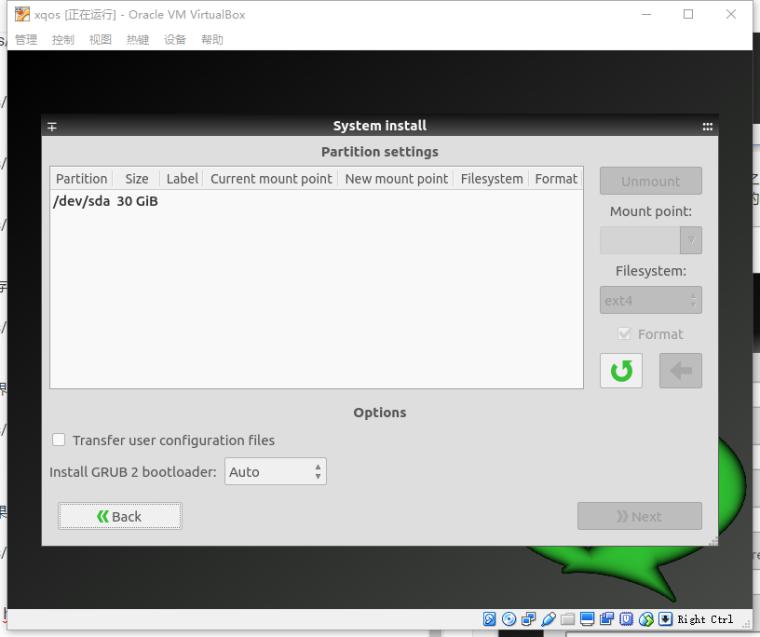Click the USB device status icon
The image size is (760, 637).
click(548, 619)
